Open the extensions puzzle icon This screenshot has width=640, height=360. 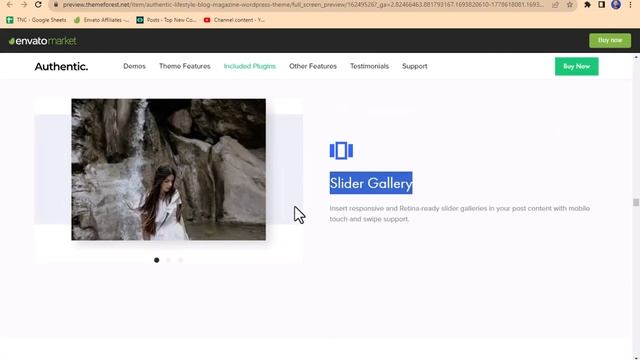[x=587, y=5]
